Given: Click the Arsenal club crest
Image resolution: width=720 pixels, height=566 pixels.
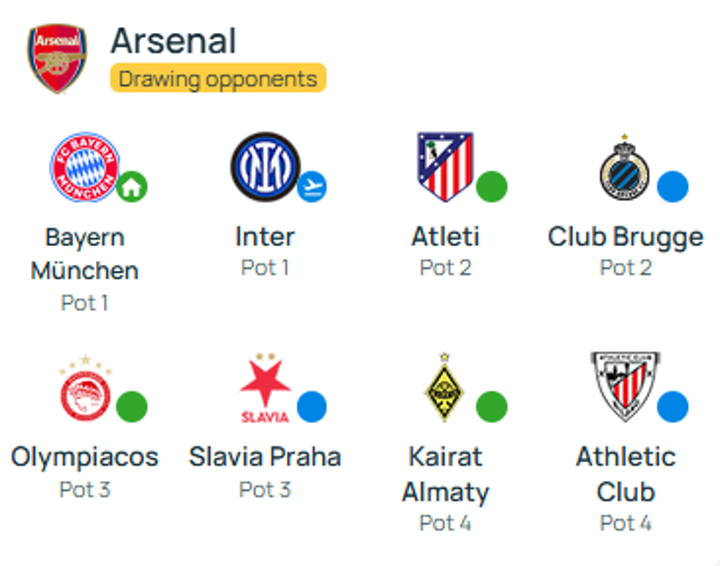Looking at the screenshot, I should pyautogui.click(x=57, y=58).
